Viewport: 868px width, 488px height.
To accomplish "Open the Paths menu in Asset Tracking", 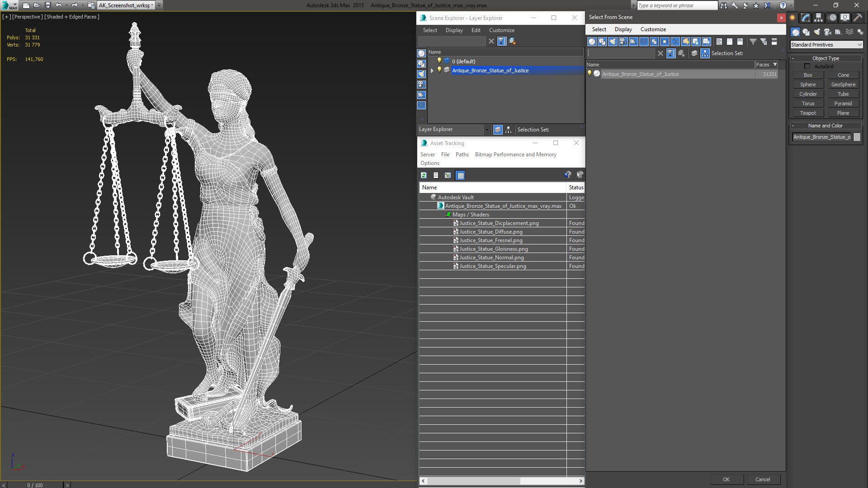I will click(462, 155).
